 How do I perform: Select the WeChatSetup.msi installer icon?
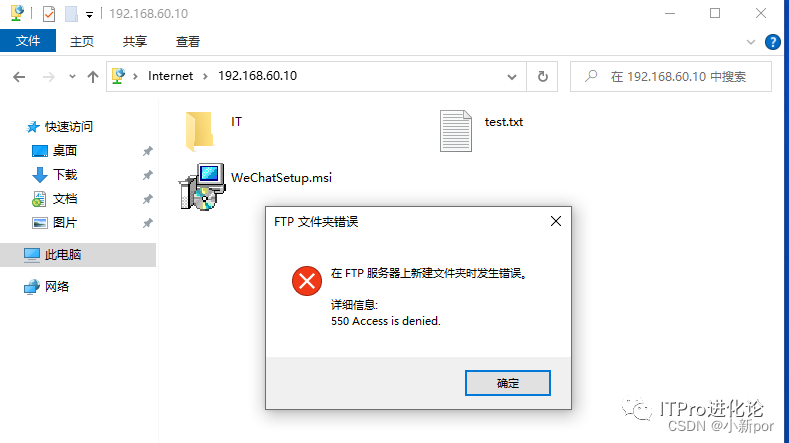pyautogui.click(x=203, y=186)
